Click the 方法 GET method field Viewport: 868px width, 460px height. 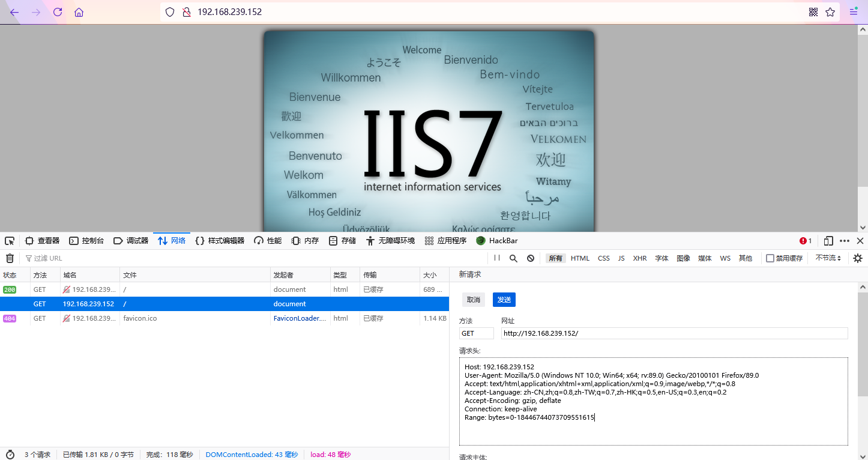click(477, 333)
